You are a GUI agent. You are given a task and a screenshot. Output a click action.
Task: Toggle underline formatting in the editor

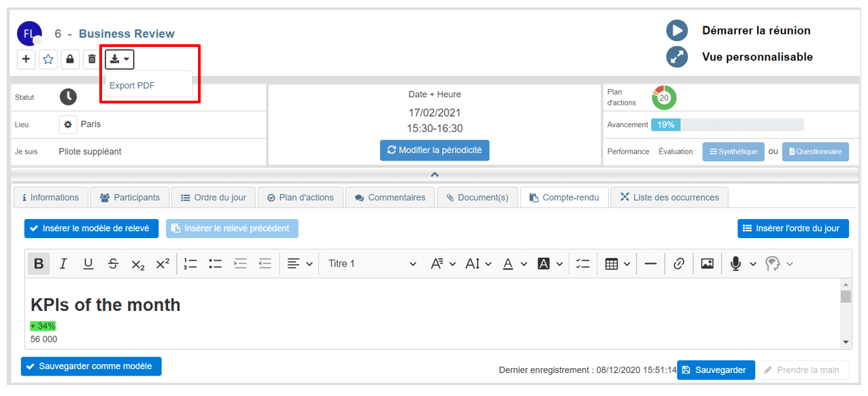(x=88, y=264)
